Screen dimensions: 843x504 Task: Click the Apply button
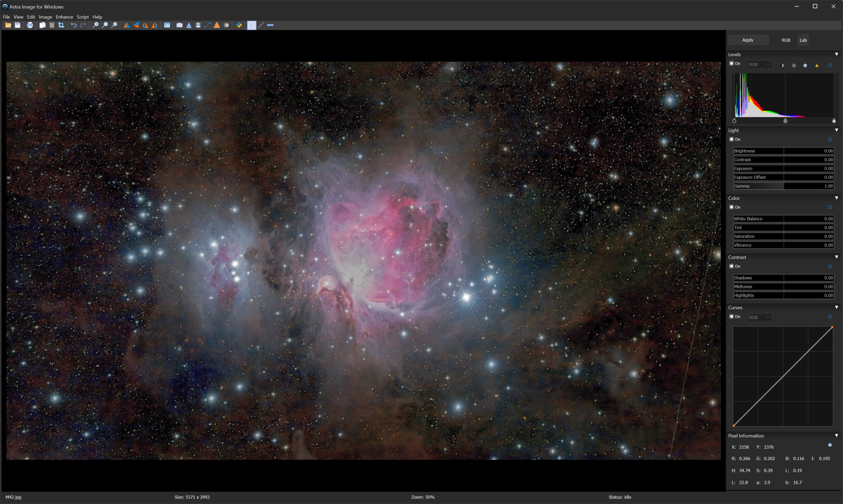click(748, 40)
